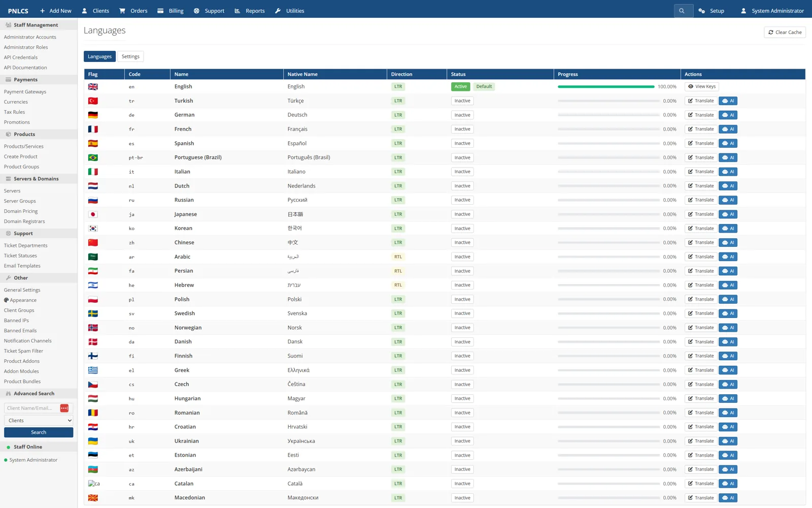
Task: Click View Keys for English
Action: pyautogui.click(x=702, y=86)
